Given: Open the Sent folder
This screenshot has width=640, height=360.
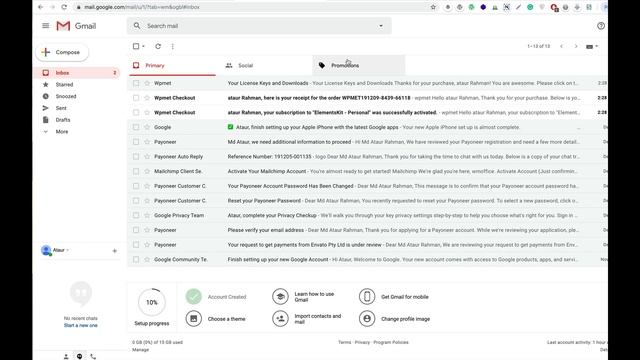Looking at the screenshot, I should [61, 108].
